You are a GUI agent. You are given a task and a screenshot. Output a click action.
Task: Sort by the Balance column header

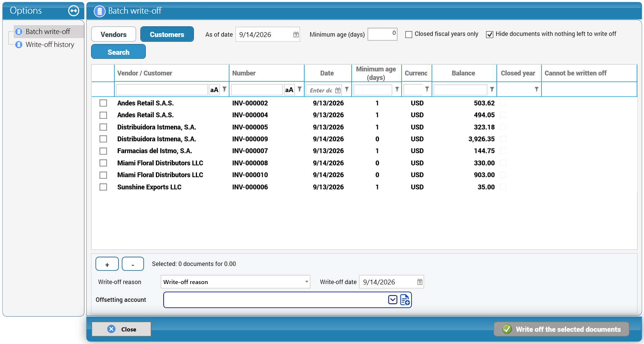(463, 73)
